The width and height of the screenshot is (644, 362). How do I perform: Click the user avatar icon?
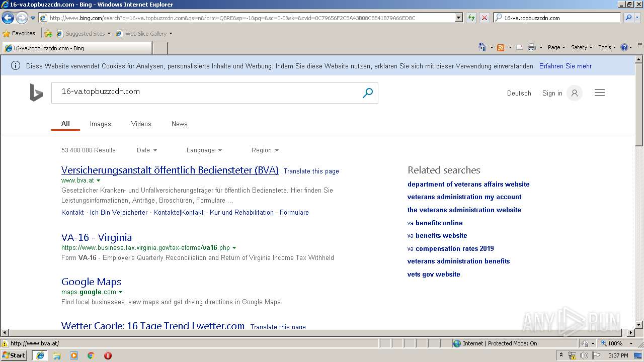coord(574,93)
